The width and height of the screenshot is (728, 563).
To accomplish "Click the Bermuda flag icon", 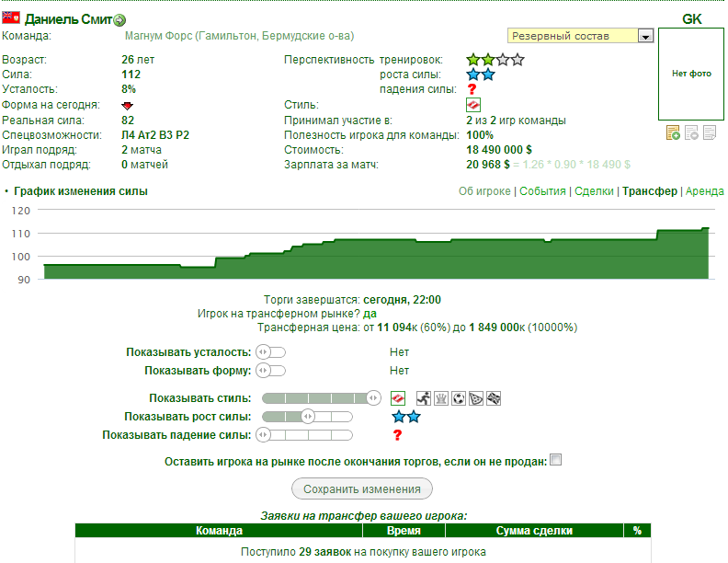I will (11, 18).
